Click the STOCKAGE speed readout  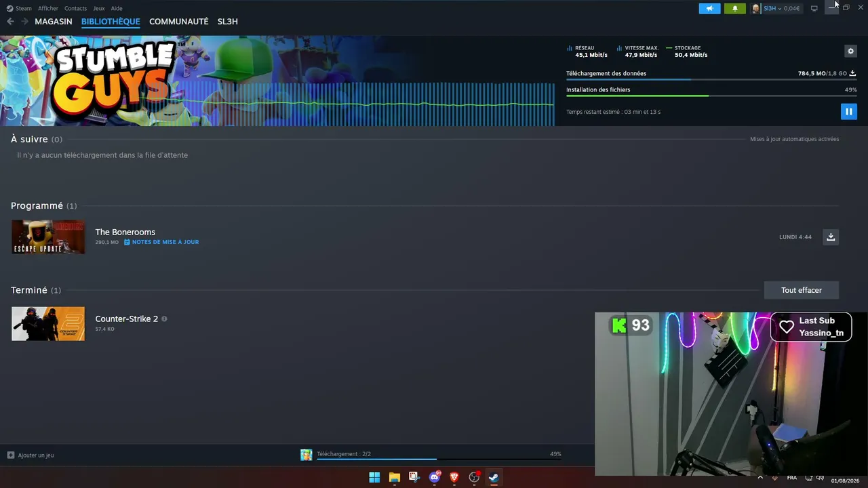(687, 52)
